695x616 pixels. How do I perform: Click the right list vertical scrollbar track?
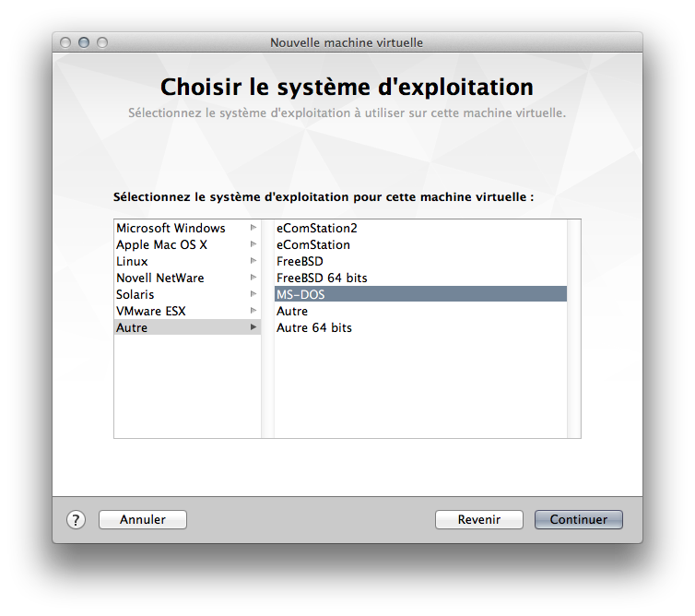click(x=574, y=328)
